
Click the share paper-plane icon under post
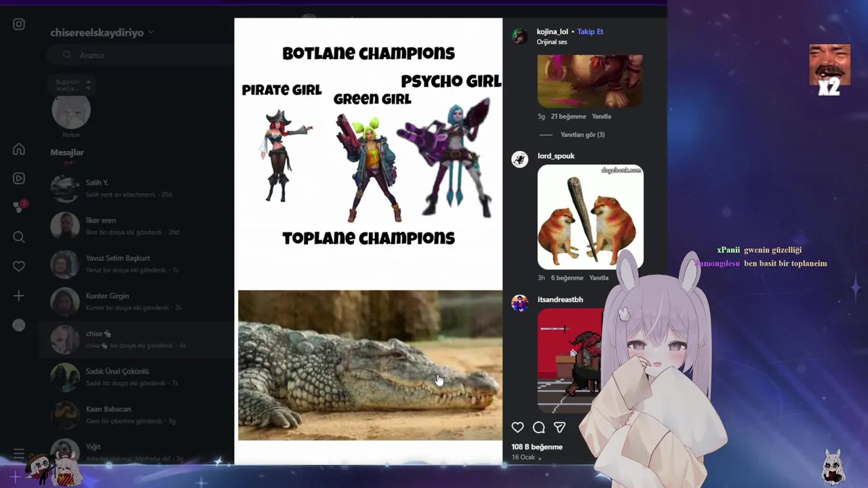click(559, 427)
